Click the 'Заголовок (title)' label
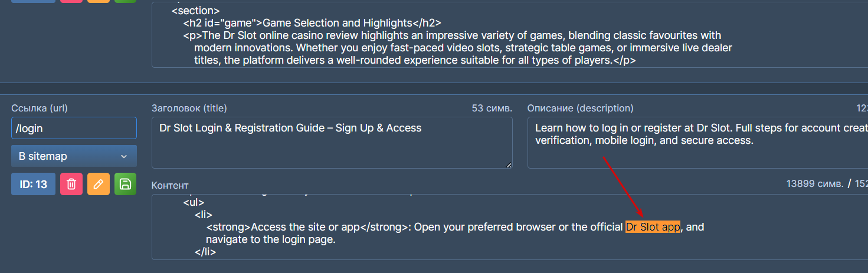The image size is (868, 273). [x=189, y=108]
